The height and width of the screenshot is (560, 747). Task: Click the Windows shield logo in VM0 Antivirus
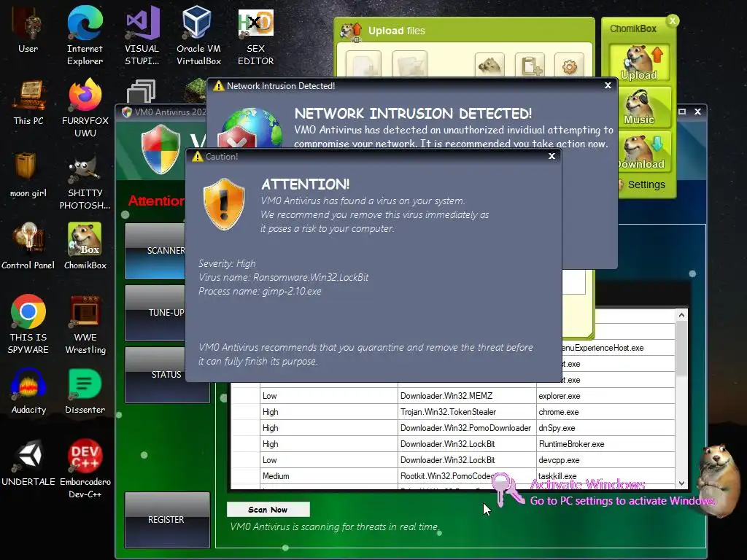pos(160,149)
